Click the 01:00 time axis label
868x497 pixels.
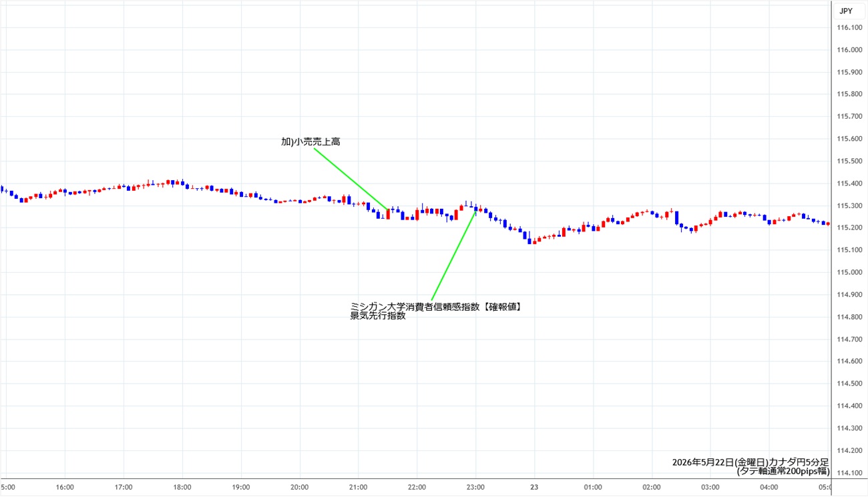pyautogui.click(x=593, y=487)
